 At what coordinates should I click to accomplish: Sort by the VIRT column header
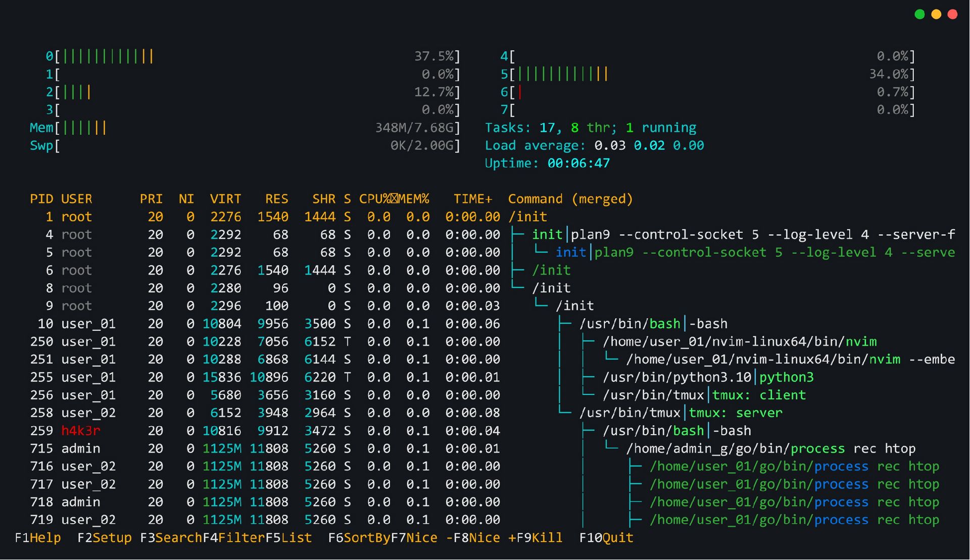[x=225, y=199]
